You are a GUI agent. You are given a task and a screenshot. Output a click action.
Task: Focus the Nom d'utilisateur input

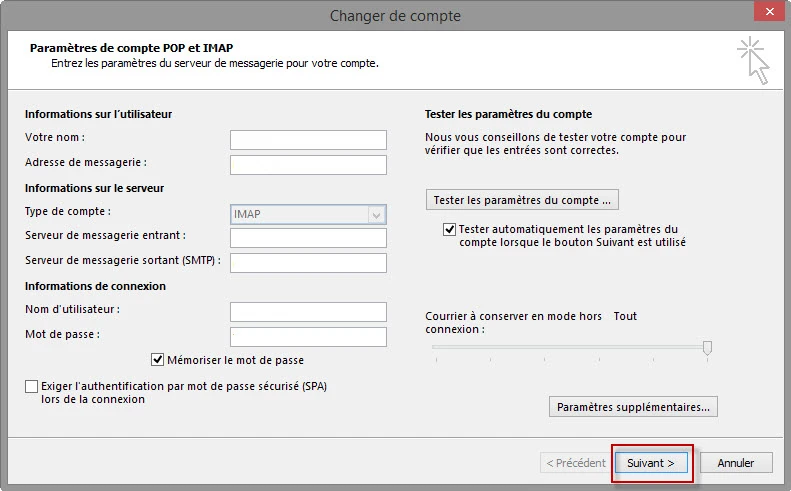308,312
